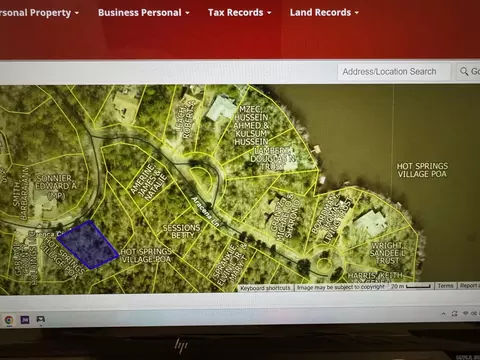Open the Business Personal dropdown menu
The image size is (480, 360).
144,13
